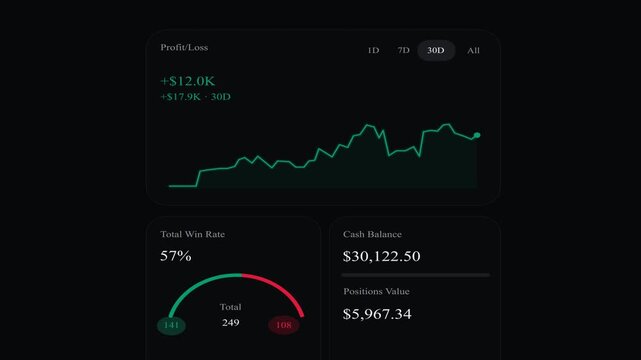Viewport: 641px width, 360px height.
Task: Click the Profit/Loss card title
Action: click(x=184, y=47)
